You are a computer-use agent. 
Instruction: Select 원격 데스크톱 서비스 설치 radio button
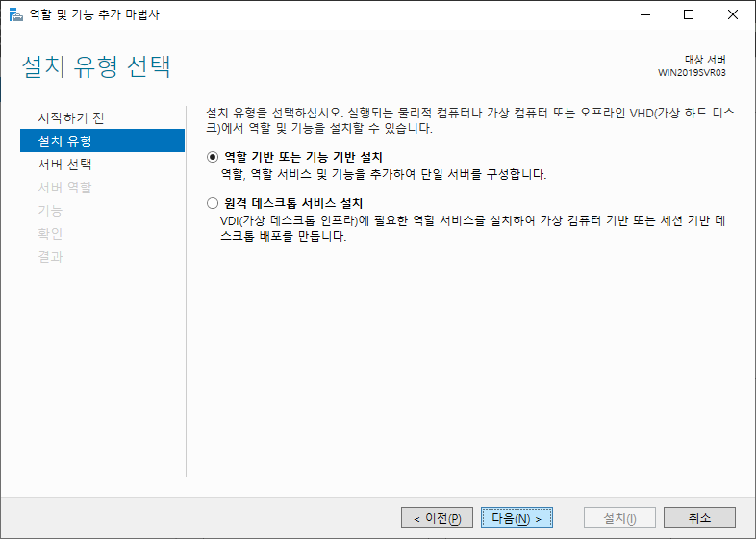point(213,203)
